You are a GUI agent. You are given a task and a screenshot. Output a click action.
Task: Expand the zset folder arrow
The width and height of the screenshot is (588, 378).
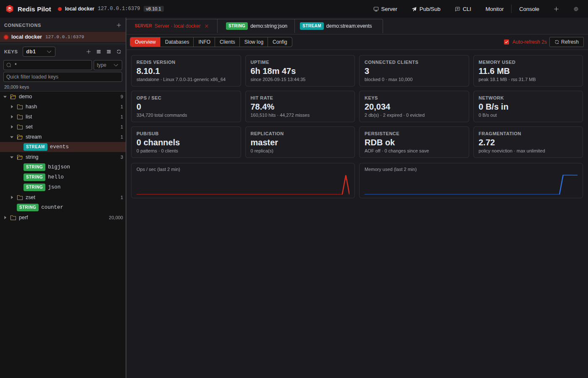[x=12, y=197]
